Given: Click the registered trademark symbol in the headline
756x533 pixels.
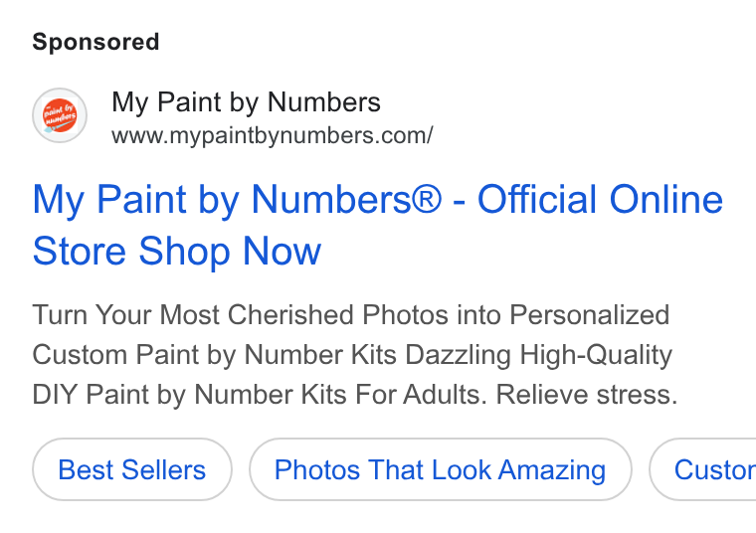Looking at the screenshot, I should coord(426,200).
